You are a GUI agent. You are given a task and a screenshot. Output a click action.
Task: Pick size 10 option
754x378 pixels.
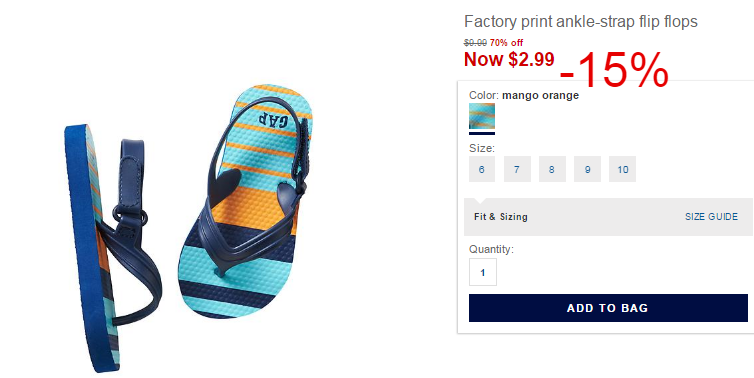point(622,169)
